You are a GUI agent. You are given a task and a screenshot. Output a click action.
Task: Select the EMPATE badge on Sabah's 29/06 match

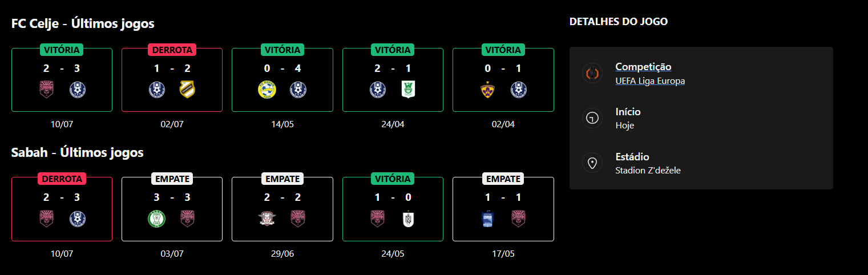tap(282, 179)
